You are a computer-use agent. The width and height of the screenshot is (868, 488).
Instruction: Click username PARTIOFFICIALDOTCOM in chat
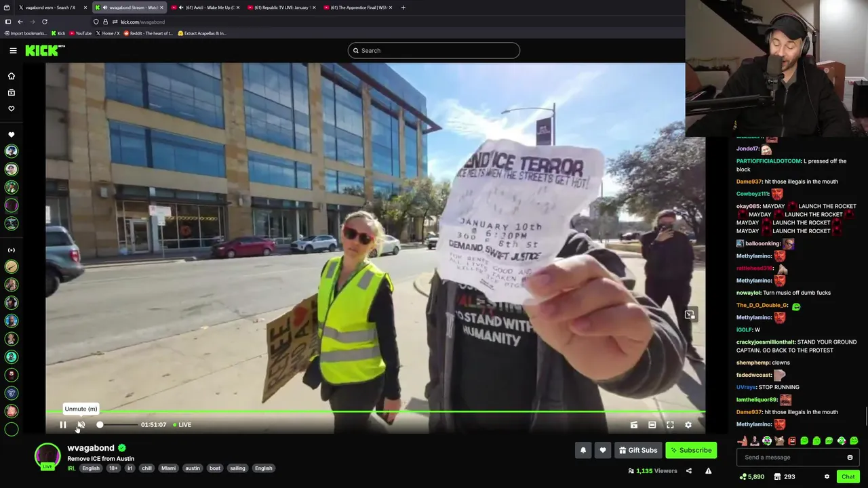[768, 161]
